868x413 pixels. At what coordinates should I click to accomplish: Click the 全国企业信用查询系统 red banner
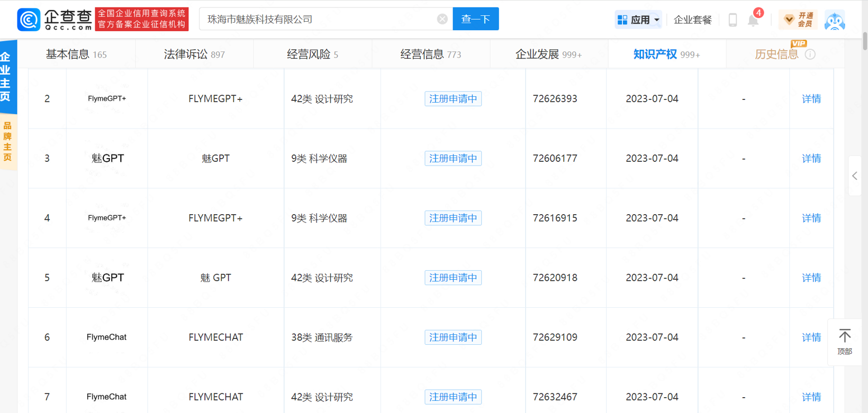coord(141,19)
